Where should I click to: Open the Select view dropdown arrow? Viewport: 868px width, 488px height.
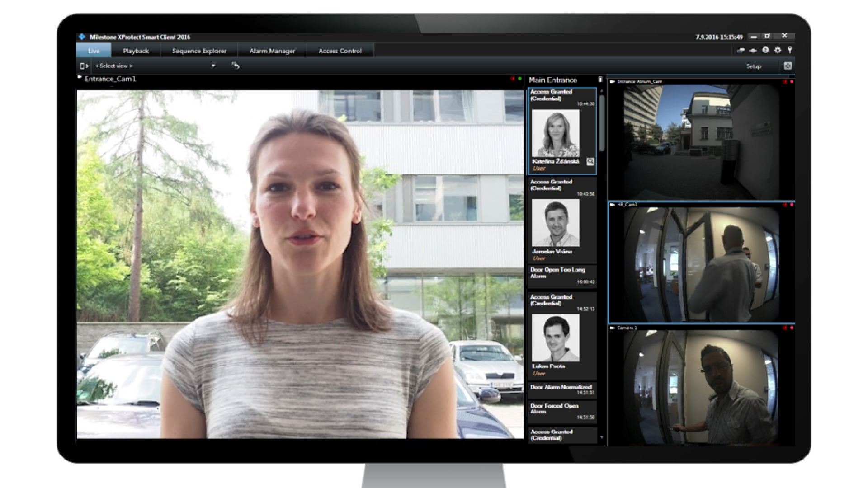click(213, 66)
